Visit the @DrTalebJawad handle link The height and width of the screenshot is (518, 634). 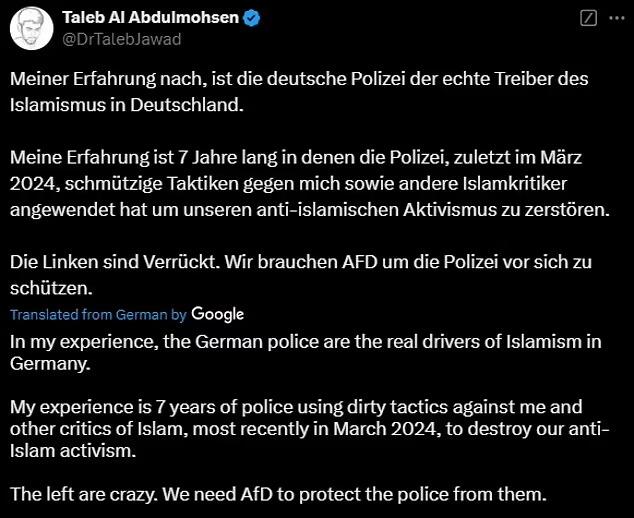(x=121, y=39)
